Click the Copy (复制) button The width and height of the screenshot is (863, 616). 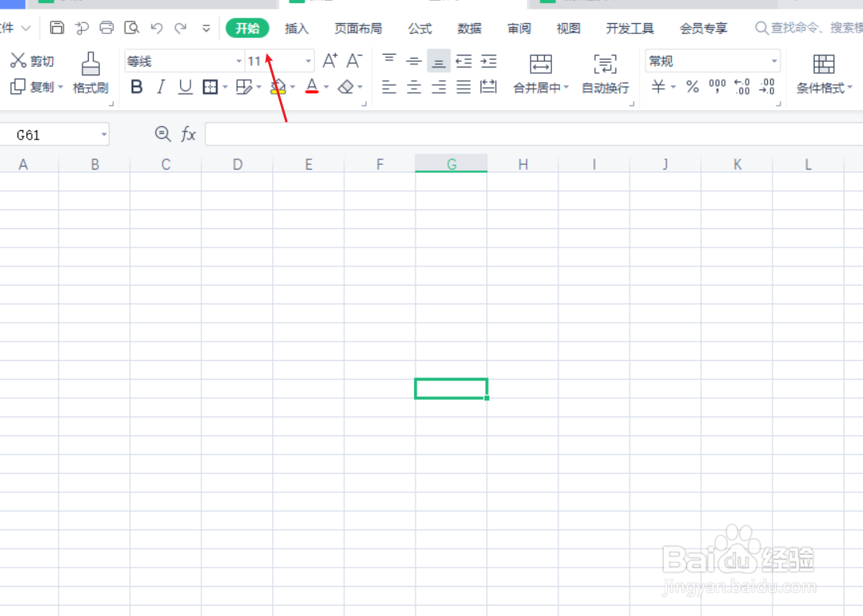(32, 87)
